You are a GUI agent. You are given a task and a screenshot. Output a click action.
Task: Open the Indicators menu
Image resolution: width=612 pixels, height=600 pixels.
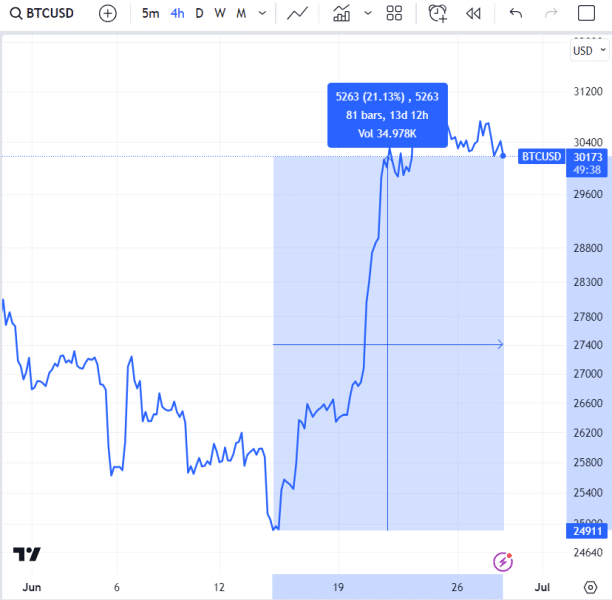pyautogui.click(x=342, y=14)
